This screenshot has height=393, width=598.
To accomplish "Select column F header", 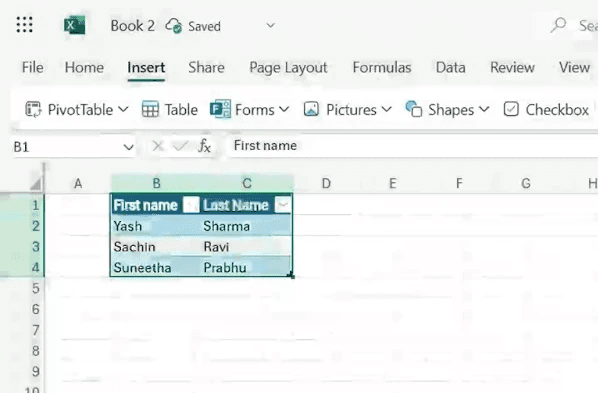I will (x=459, y=184).
